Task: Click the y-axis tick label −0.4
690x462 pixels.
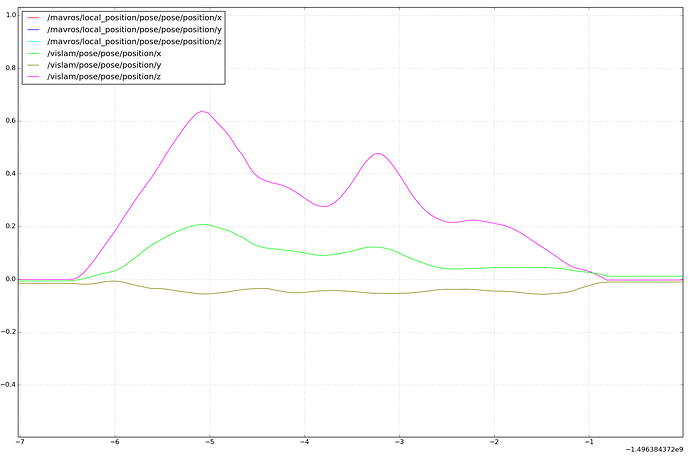Action: click(9, 385)
